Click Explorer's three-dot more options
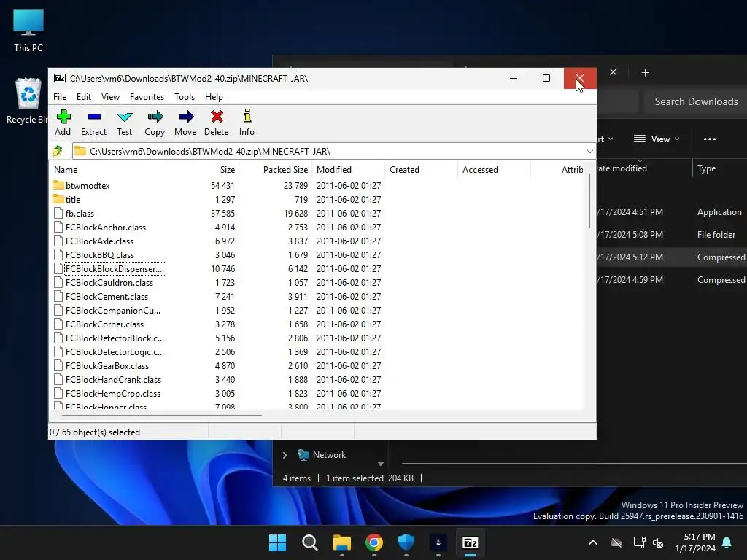 click(709, 139)
